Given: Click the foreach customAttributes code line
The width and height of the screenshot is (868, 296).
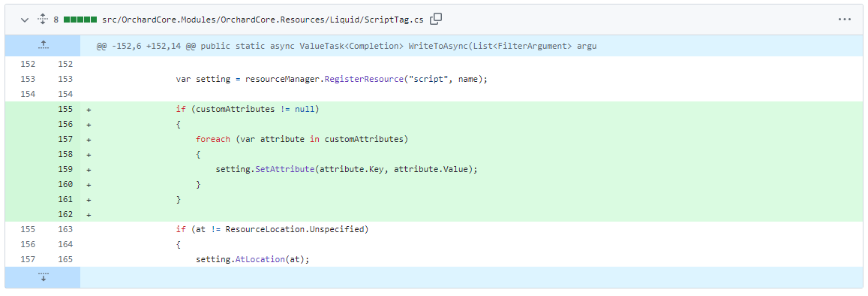Looking at the screenshot, I should click(302, 139).
